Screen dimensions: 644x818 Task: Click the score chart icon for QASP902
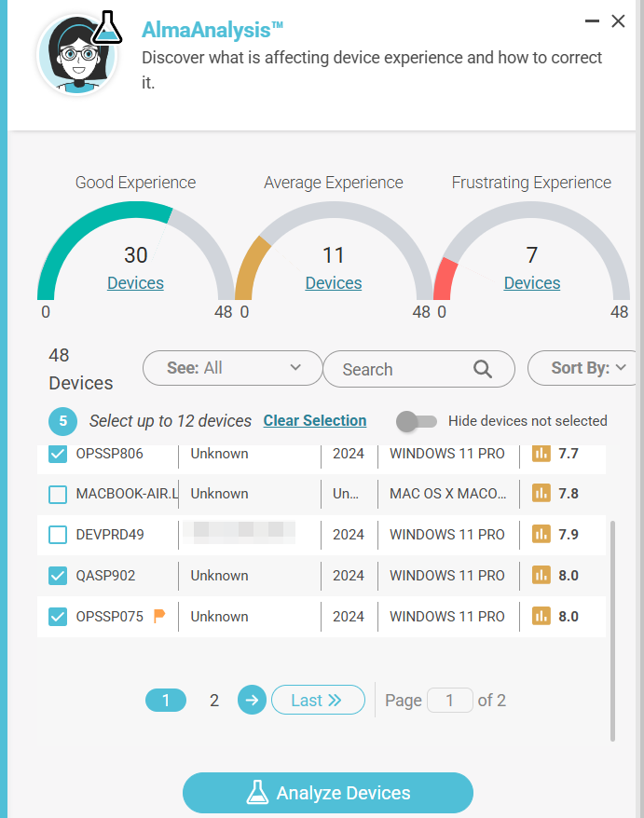[x=541, y=576]
